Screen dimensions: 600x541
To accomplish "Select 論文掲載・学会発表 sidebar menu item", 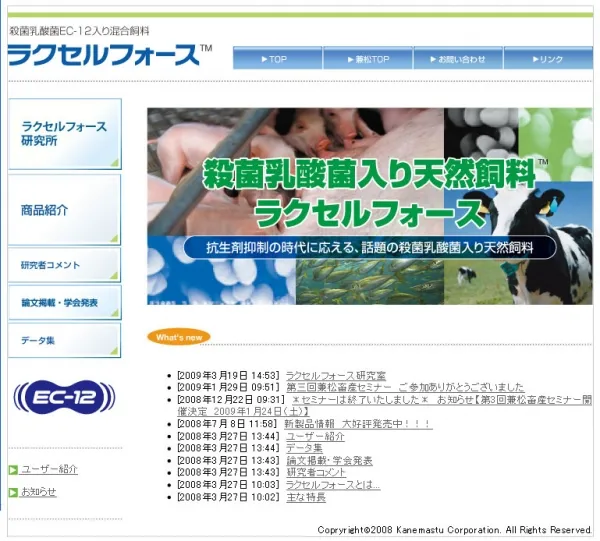I will (x=65, y=302).
